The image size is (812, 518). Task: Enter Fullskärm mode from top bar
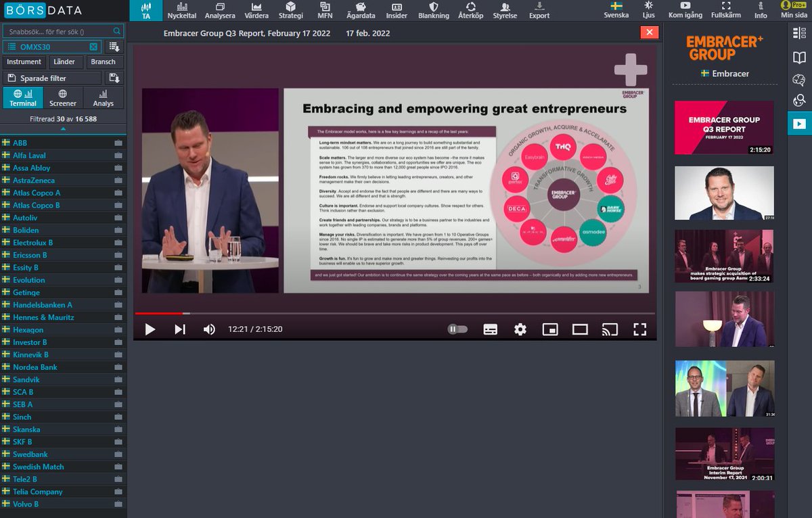point(726,10)
